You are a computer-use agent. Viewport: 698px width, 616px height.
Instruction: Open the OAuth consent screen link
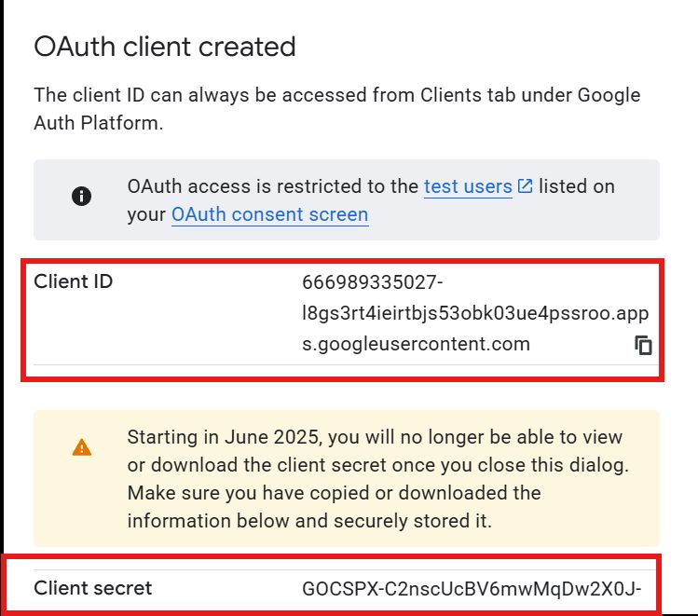point(269,214)
